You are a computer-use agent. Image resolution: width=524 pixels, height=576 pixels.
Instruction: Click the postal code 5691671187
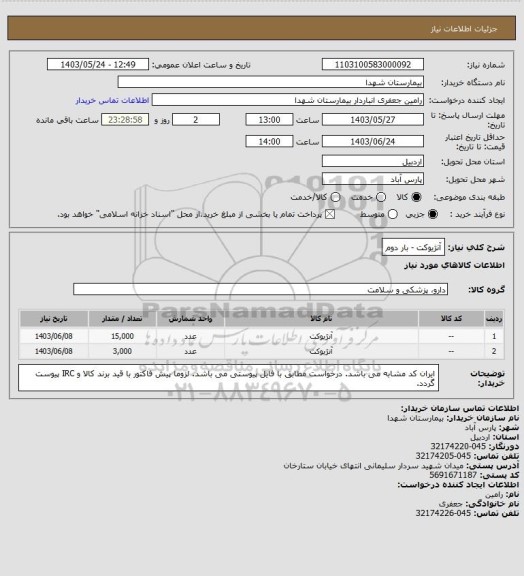tap(453, 475)
